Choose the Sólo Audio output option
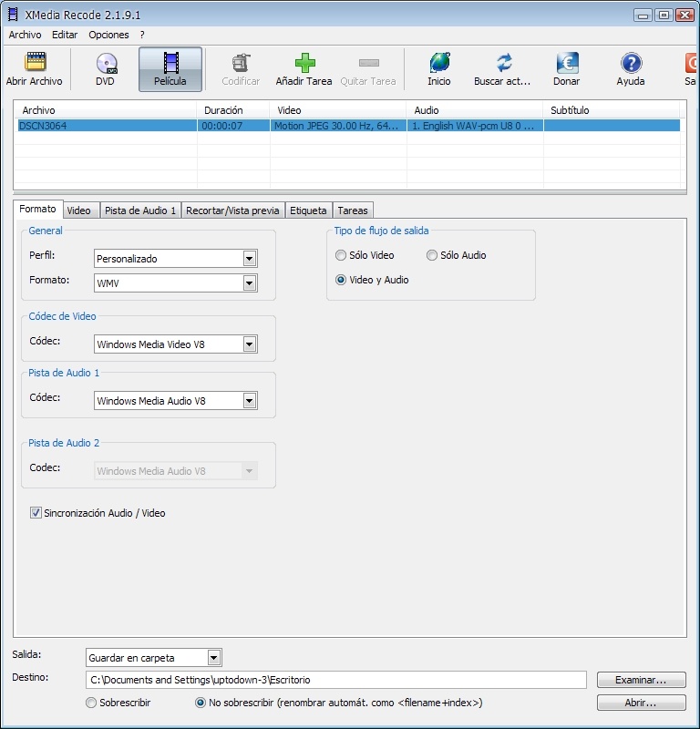 433,256
